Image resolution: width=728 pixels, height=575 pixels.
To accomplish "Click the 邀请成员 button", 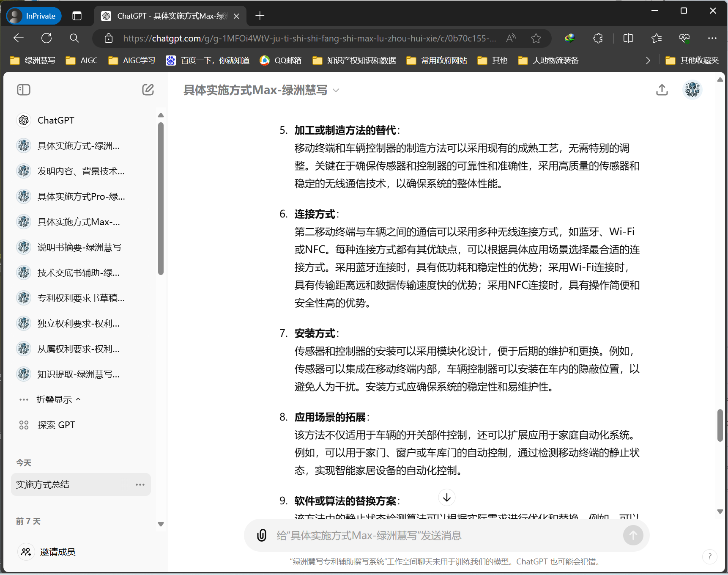I will coord(57,552).
